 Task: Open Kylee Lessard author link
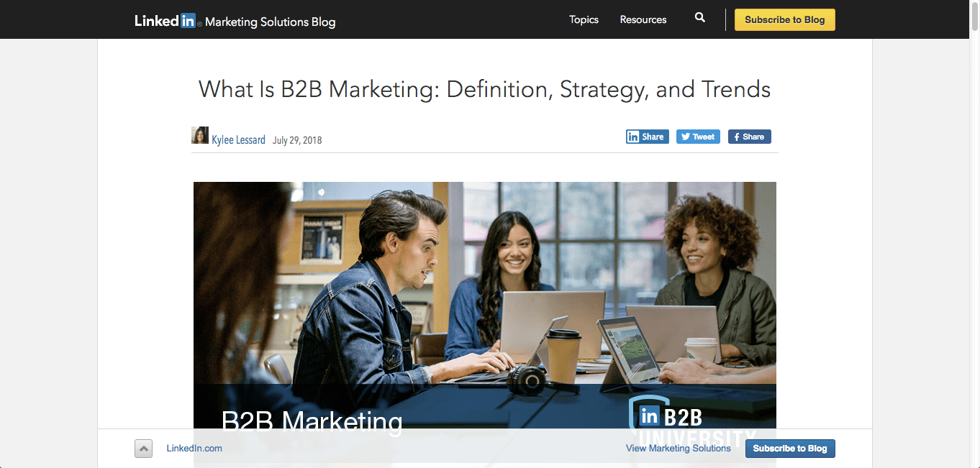pyautogui.click(x=238, y=139)
